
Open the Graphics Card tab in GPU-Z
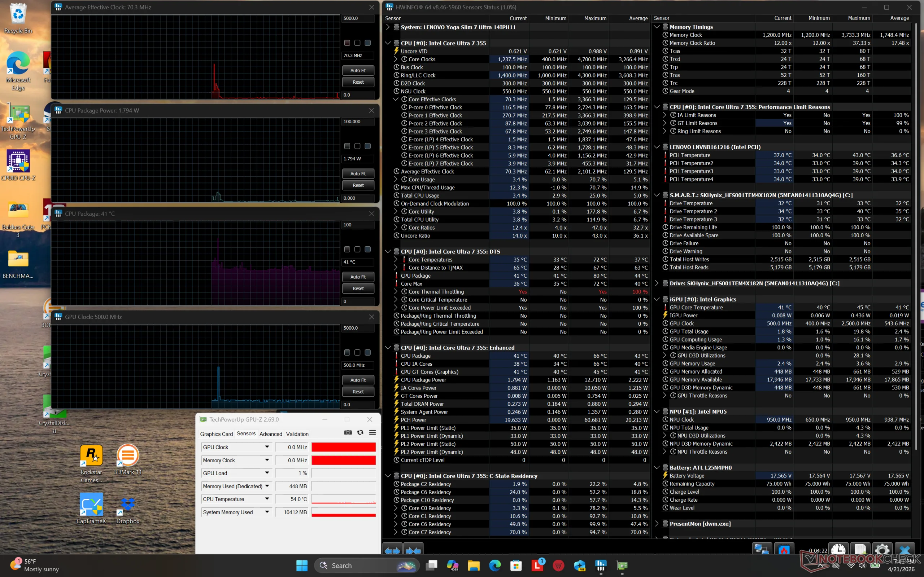(x=216, y=434)
